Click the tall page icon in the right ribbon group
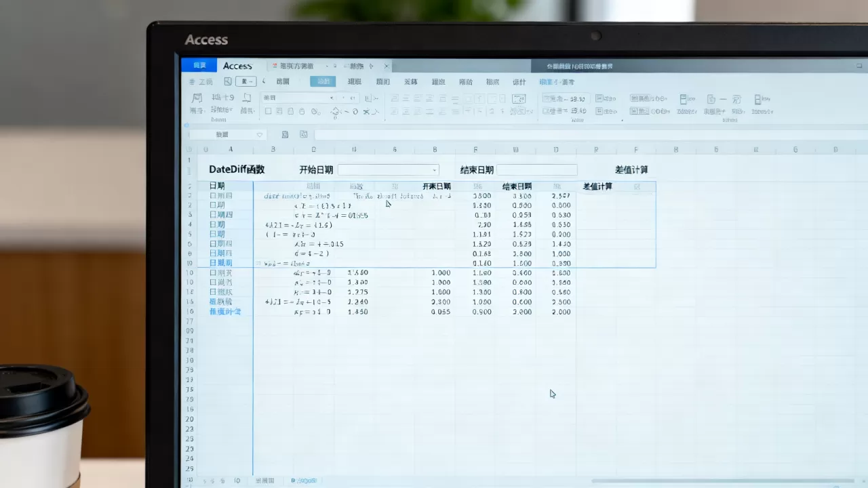 (x=683, y=99)
